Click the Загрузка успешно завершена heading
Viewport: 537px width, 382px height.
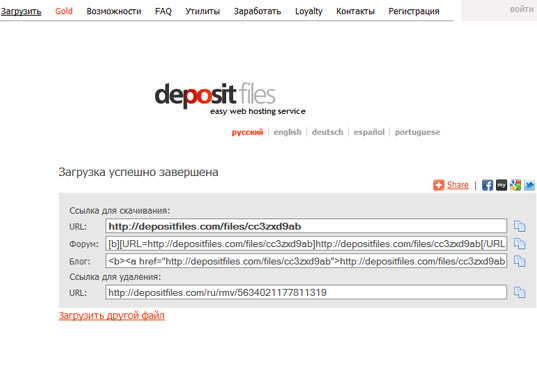click(x=138, y=172)
